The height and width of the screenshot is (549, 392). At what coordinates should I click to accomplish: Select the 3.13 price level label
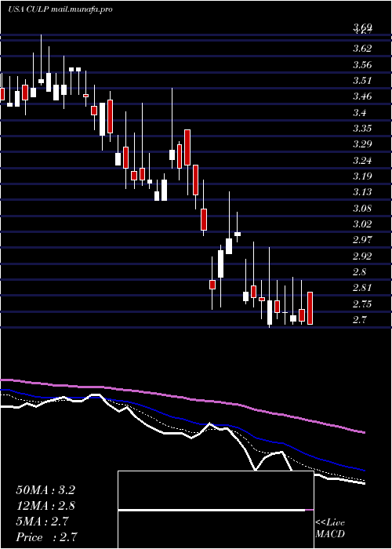tap(362, 192)
